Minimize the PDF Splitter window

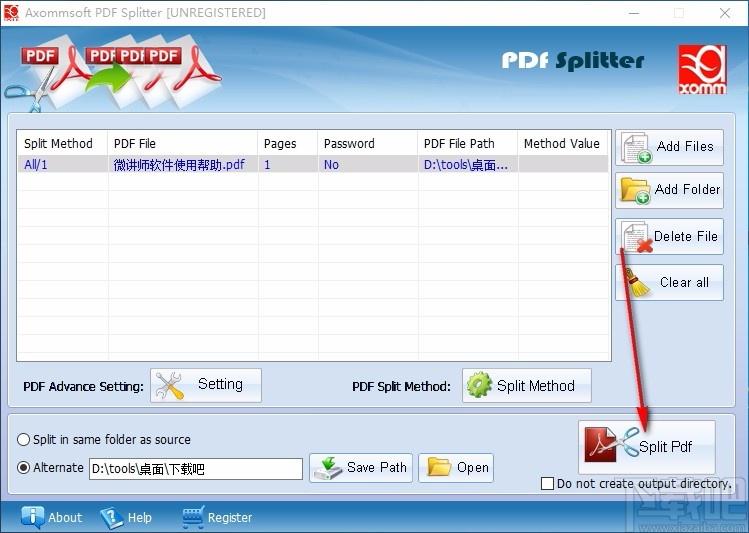[634, 13]
